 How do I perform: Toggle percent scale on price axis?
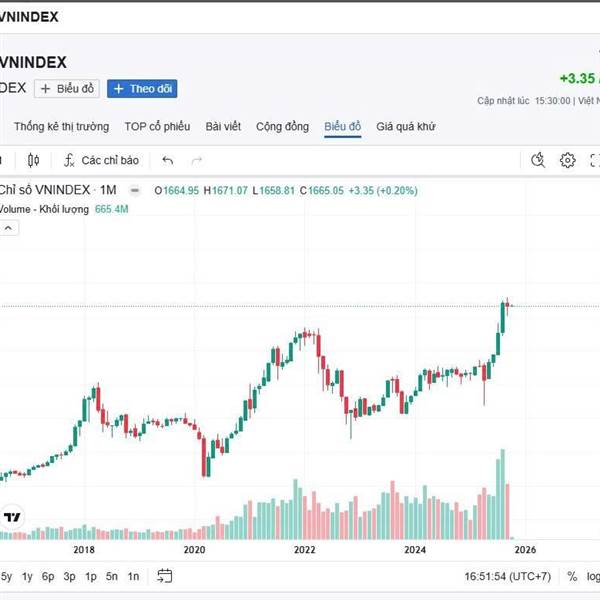tap(572, 576)
